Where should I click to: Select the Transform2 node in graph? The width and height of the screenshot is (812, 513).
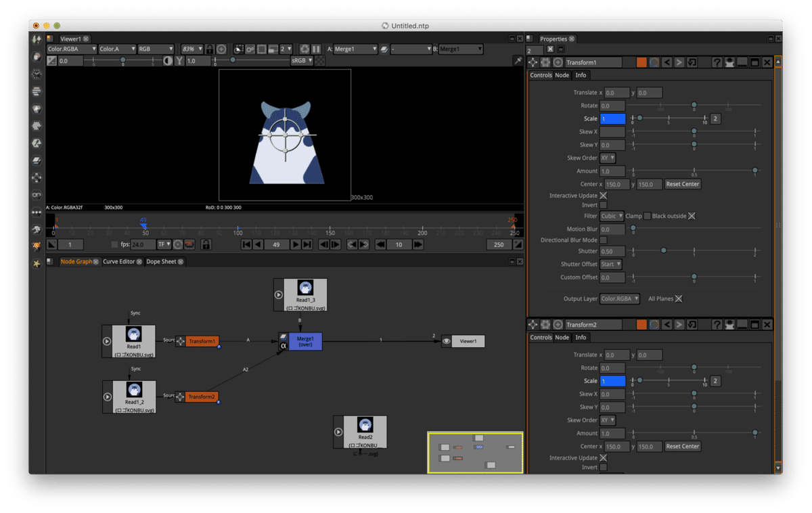pyautogui.click(x=202, y=397)
